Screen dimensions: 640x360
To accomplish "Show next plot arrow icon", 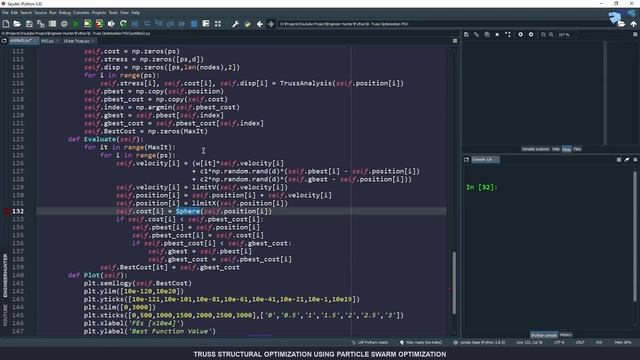I will (x=531, y=35).
